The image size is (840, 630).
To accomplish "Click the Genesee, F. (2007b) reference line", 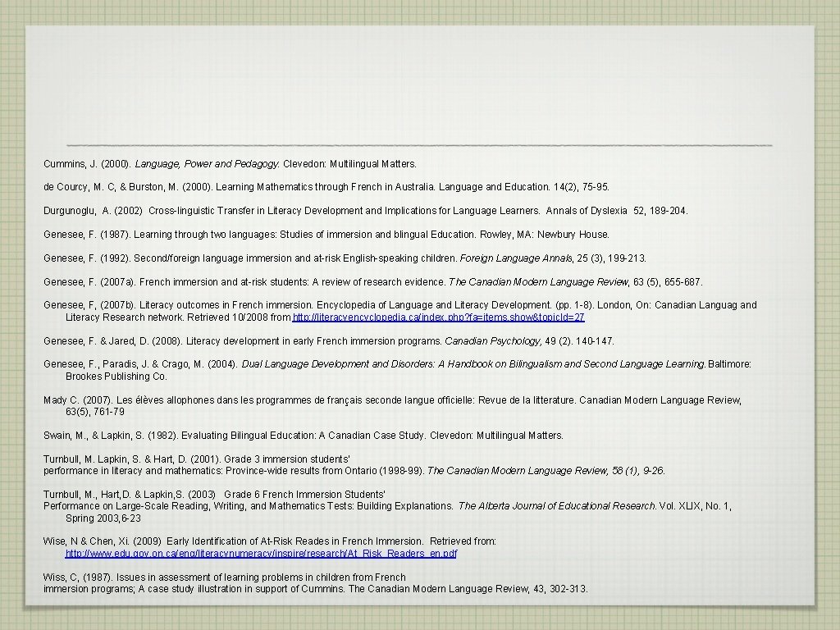I will click(x=400, y=305).
